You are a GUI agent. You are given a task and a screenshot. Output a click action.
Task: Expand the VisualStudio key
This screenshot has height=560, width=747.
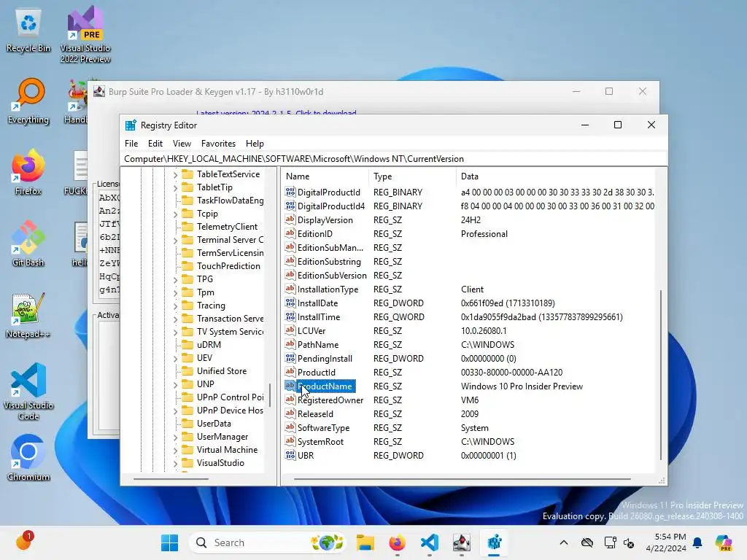[175, 463]
